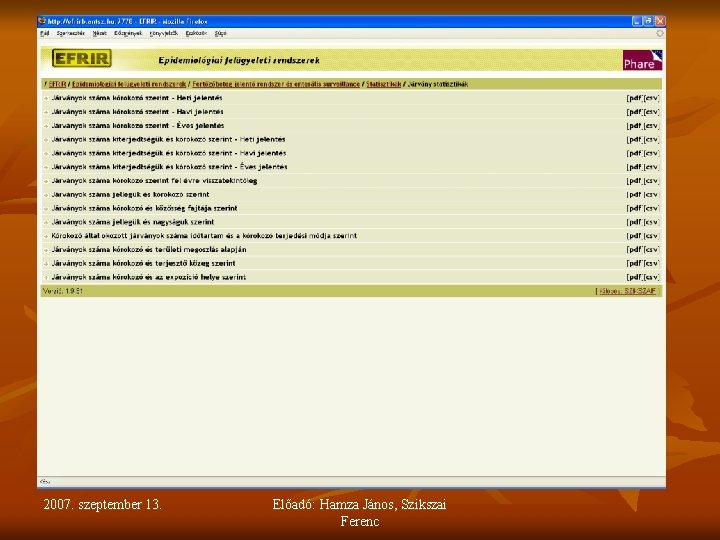Open pdf for kiterjedtségük és kórokozó Heti jelentés
Viewport: 720px width, 540px height.
tap(634, 139)
